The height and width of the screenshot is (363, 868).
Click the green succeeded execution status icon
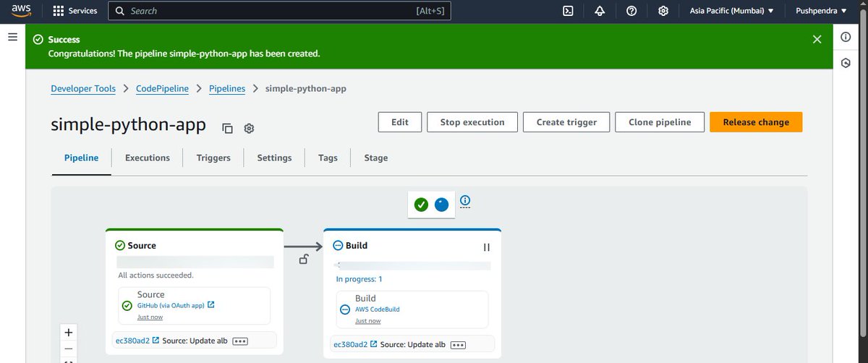pyautogui.click(x=421, y=205)
